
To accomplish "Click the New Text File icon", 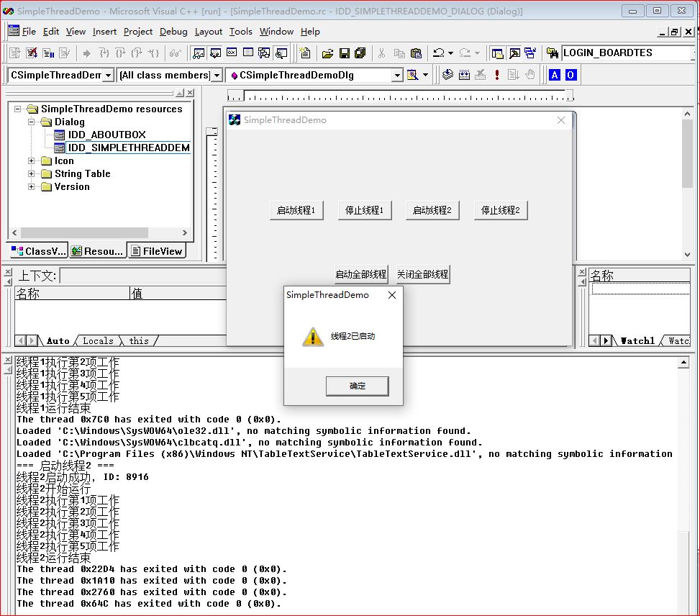I will 305,53.
